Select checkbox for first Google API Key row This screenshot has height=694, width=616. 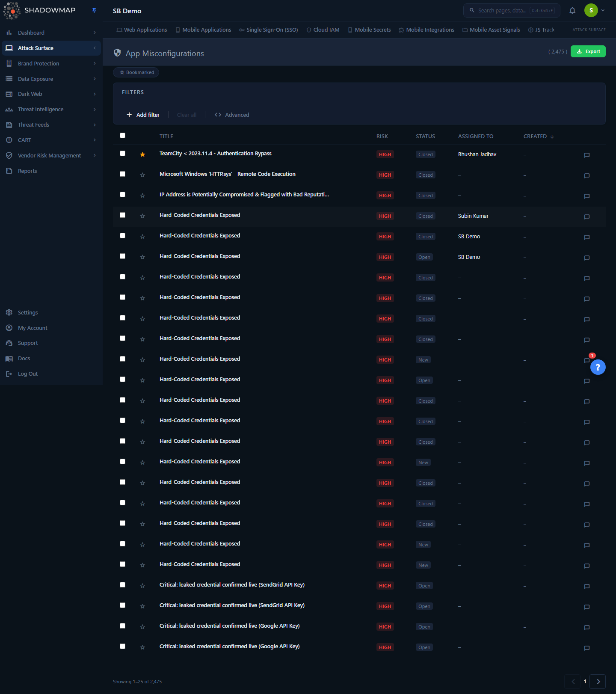pyautogui.click(x=123, y=626)
